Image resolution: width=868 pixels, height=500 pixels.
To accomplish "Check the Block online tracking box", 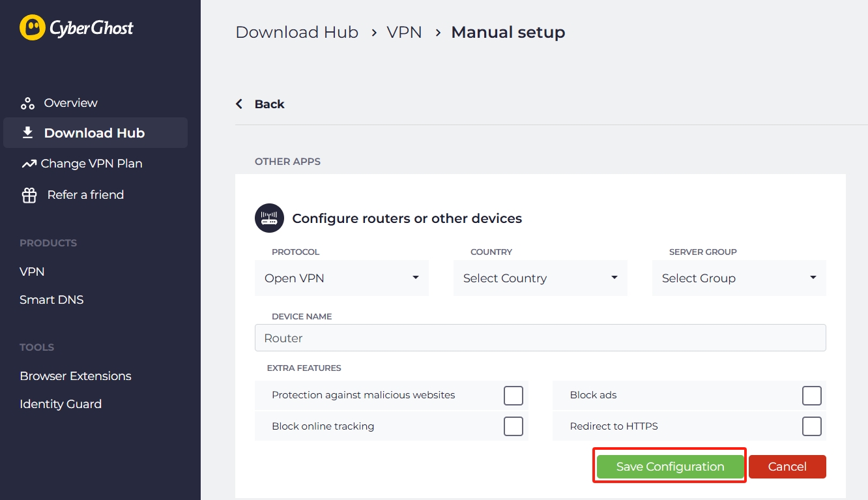I will [x=514, y=426].
